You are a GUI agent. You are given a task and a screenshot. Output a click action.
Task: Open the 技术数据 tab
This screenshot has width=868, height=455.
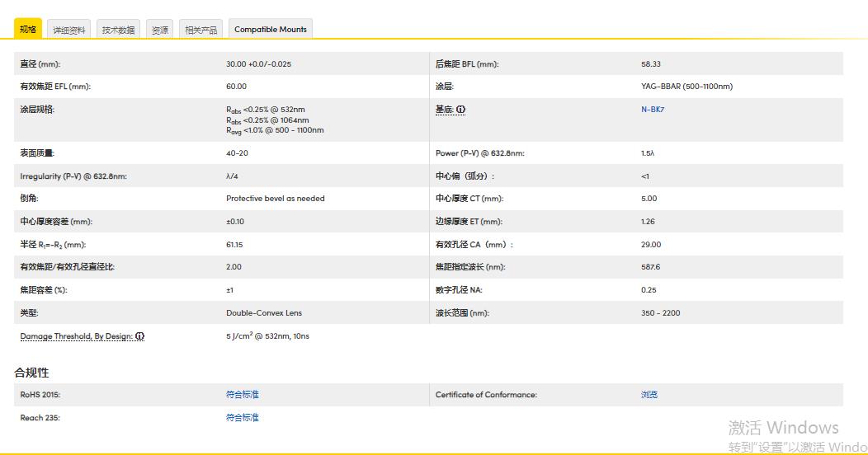point(119,30)
